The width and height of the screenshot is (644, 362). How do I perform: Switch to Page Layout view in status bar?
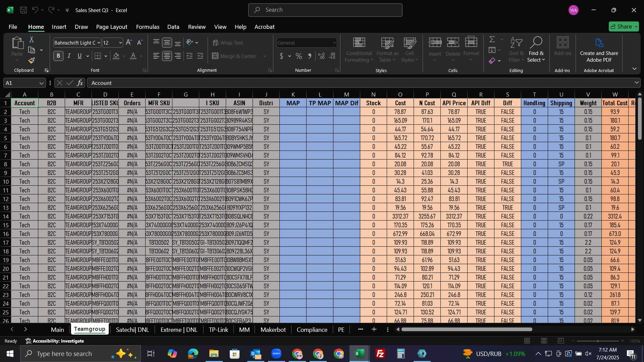[x=544, y=341]
